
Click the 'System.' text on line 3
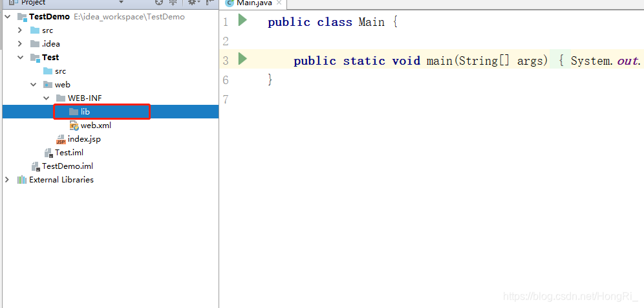point(592,61)
